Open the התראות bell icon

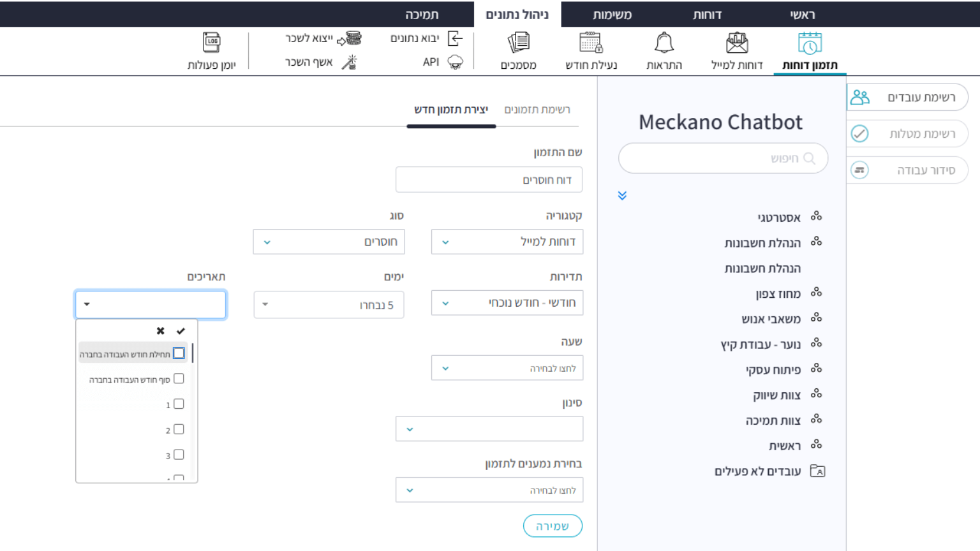pyautogui.click(x=664, y=43)
